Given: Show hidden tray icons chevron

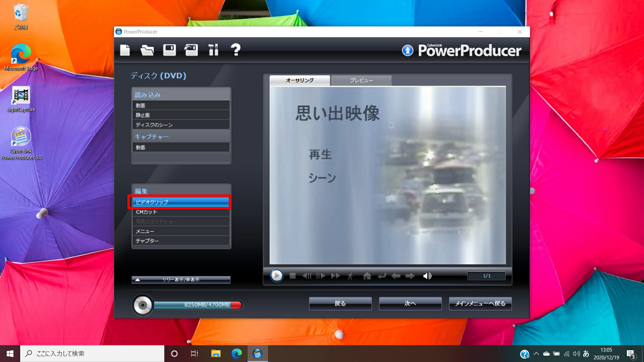Looking at the screenshot, I should point(536,354).
